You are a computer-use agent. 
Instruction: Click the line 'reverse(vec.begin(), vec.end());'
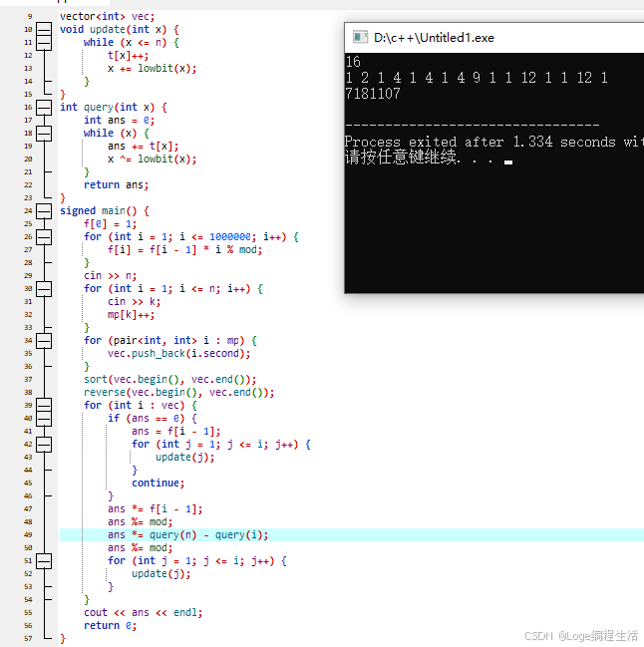[x=179, y=392]
